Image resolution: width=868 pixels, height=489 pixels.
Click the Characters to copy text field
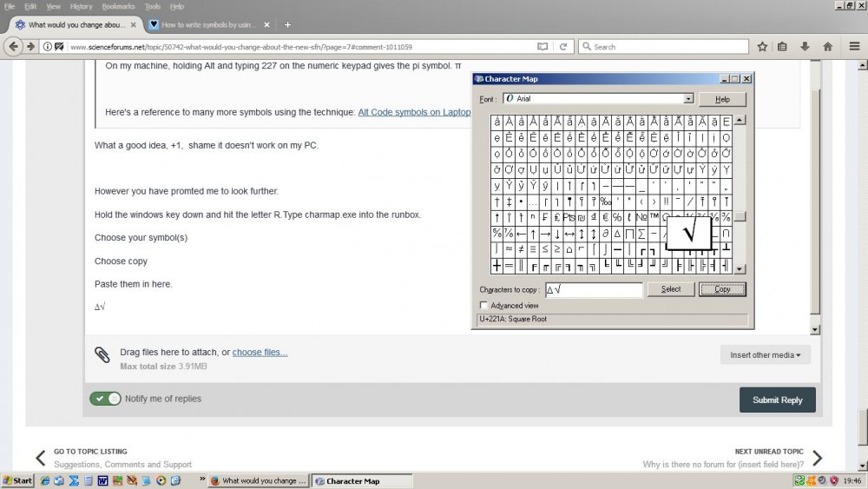click(x=594, y=289)
